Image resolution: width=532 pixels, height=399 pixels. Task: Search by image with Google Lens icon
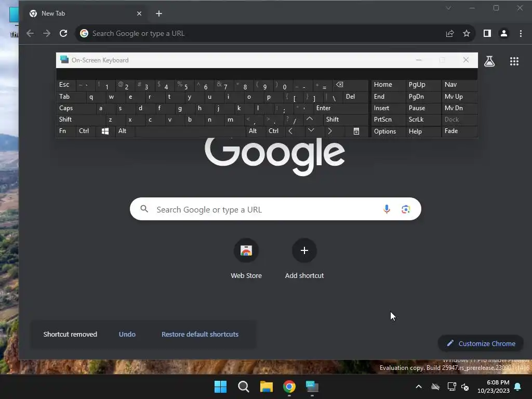pos(406,209)
